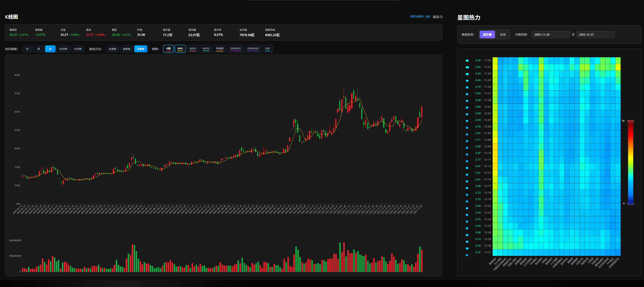This screenshot has width=644, height=287.
Task: Select the 30分钟 time period
Action: click(x=77, y=49)
